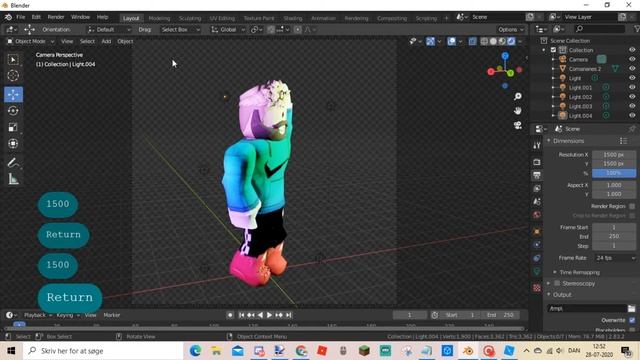Open the Output properties tab icon
Screen dimensions: 640x360
(537, 175)
